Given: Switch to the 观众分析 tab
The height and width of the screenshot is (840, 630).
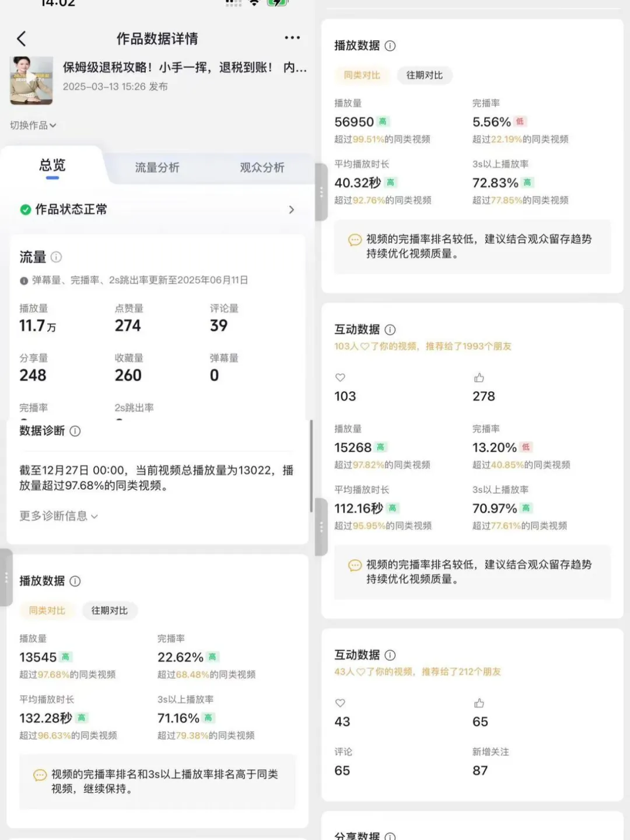Looking at the screenshot, I should click(261, 168).
